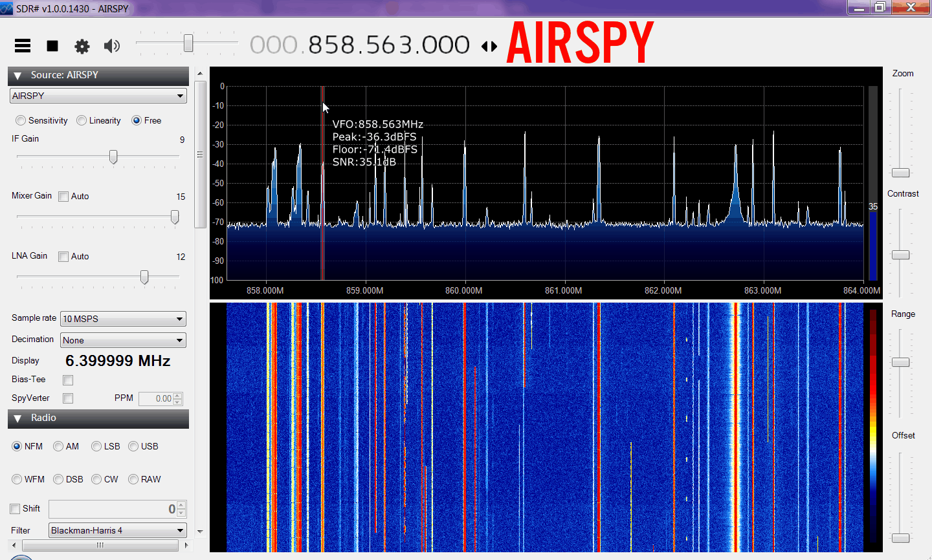932x560 pixels.
Task: Select WFM demodulation mode
Action: tap(17, 479)
